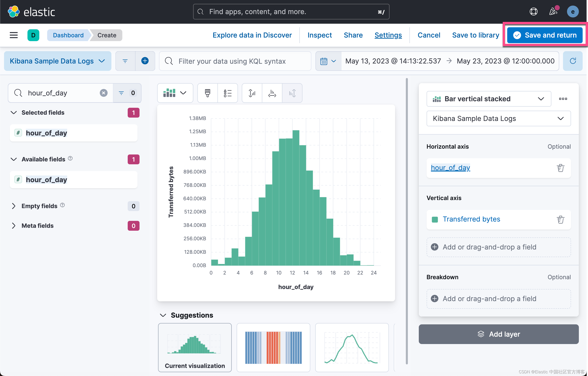Click the add filter plus icon

[145, 61]
